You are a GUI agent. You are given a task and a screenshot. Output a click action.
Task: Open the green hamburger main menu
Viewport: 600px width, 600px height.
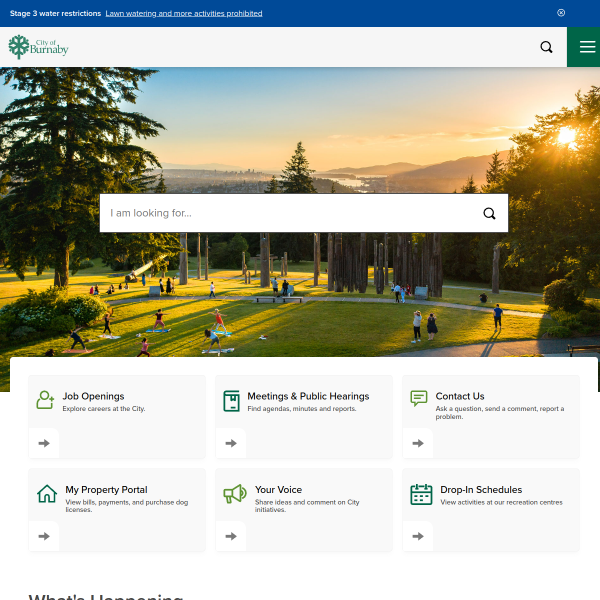(584, 47)
